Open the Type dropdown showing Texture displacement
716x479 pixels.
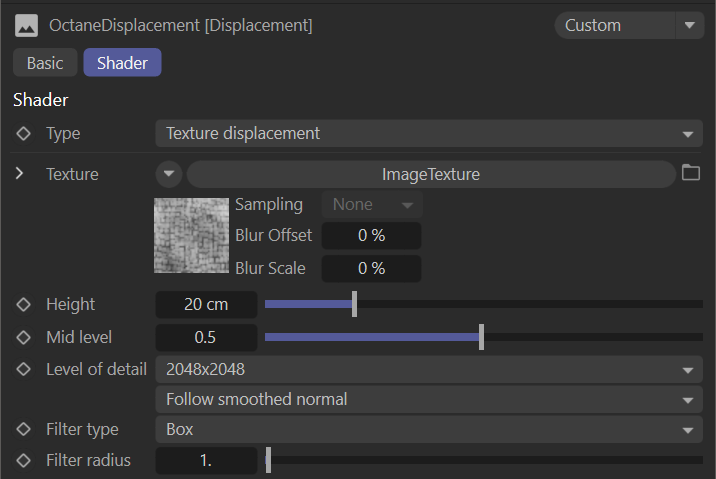[428, 133]
